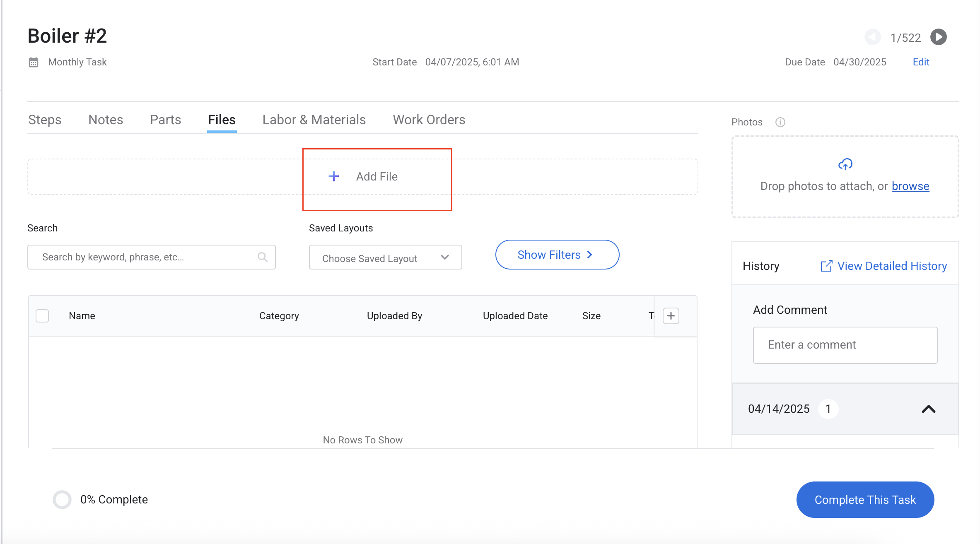Click the 04/30/2025 due date value

(x=859, y=62)
